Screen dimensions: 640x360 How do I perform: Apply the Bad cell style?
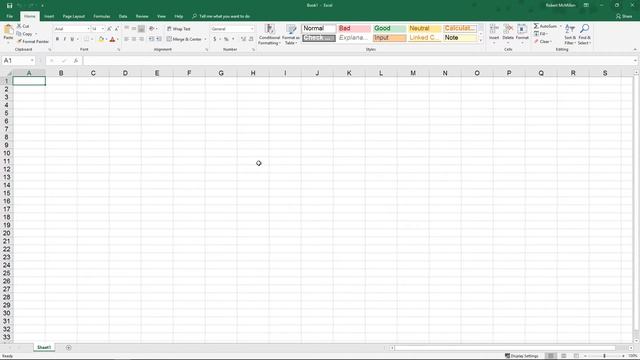click(x=354, y=28)
